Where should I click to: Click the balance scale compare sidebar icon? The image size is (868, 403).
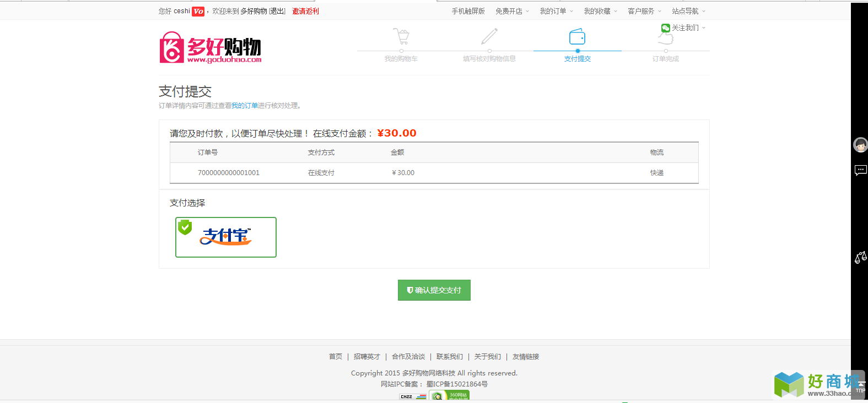click(860, 257)
